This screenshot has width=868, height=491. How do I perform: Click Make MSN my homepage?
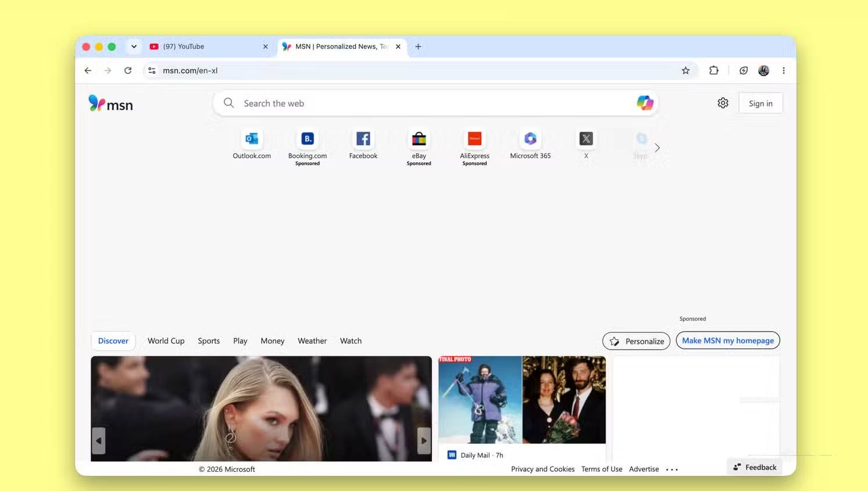click(x=728, y=340)
